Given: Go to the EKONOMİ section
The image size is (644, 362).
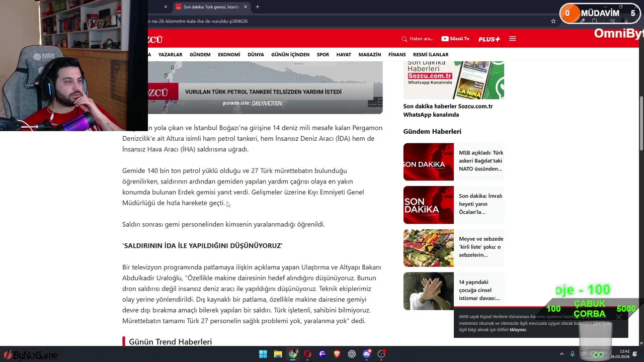Looking at the screenshot, I should click(x=229, y=54).
